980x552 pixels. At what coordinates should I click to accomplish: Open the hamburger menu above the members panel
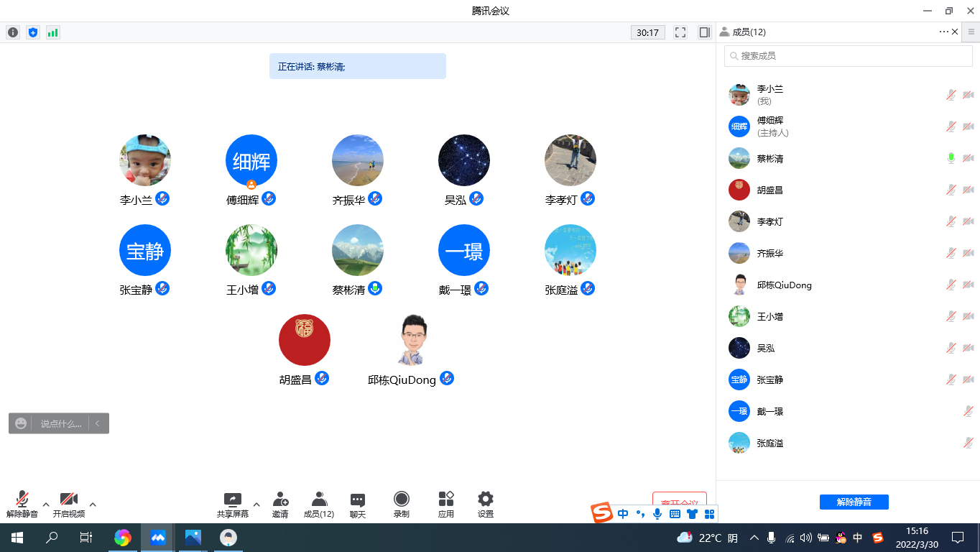[971, 32]
